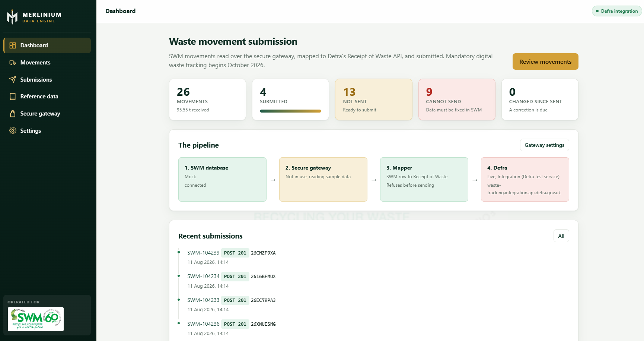Select the Secure gateway pipeline step
Viewport: 644px width, 341px height.
323,179
